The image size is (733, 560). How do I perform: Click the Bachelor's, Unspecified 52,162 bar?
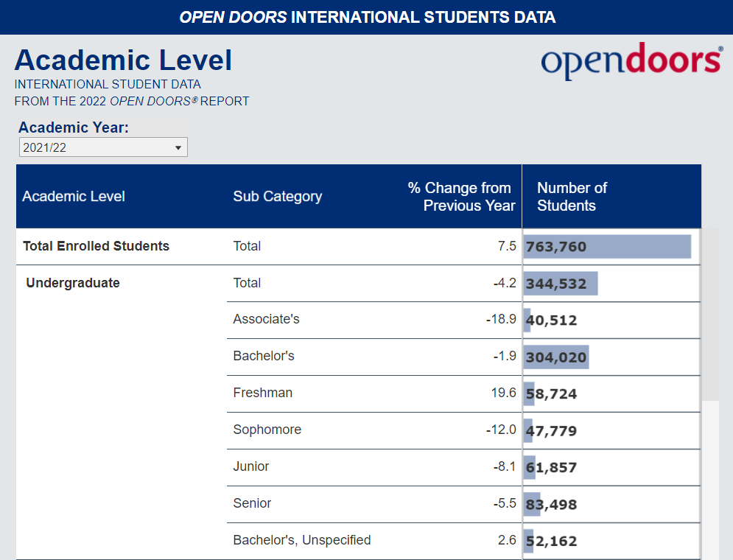point(529,542)
